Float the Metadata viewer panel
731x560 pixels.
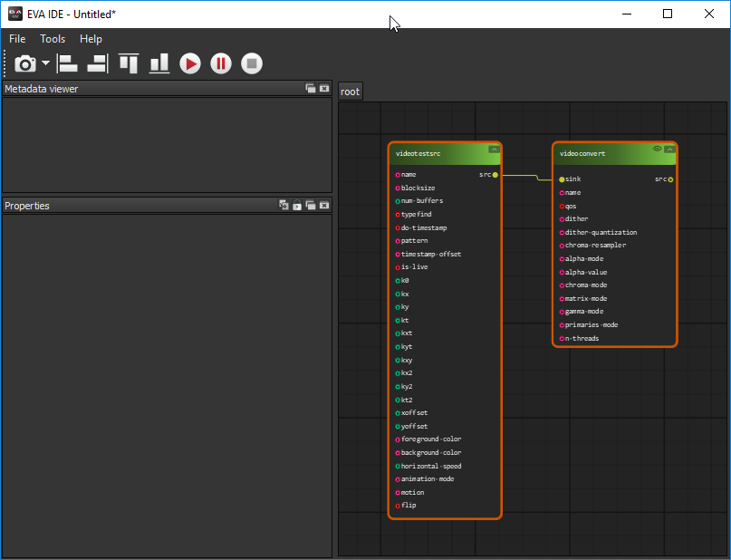(x=311, y=89)
